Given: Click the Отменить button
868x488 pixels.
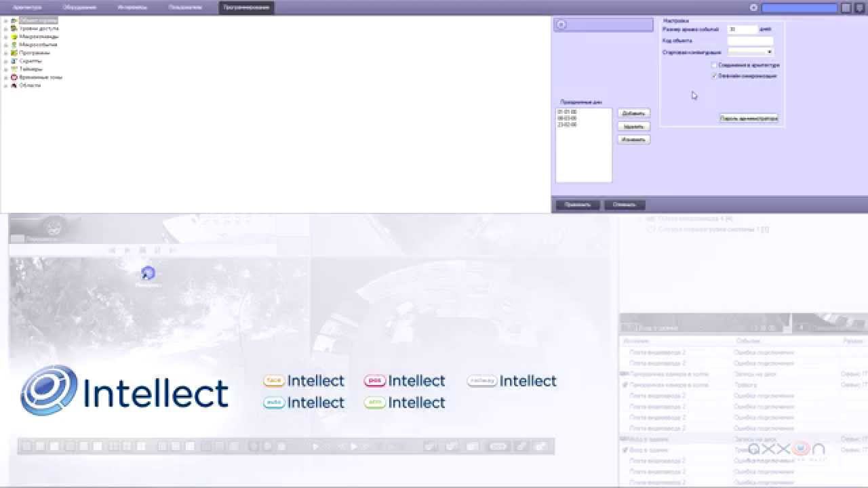Looking at the screenshot, I should click(624, 205).
